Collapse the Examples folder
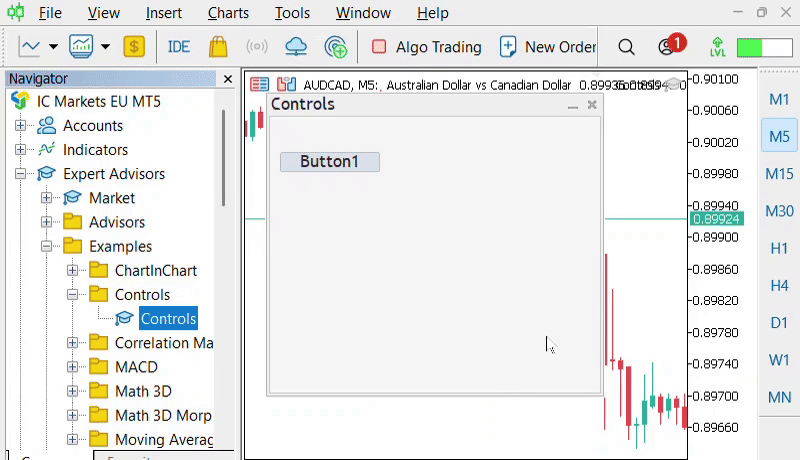This screenshot has width=800, height=460. pos(46,246)
